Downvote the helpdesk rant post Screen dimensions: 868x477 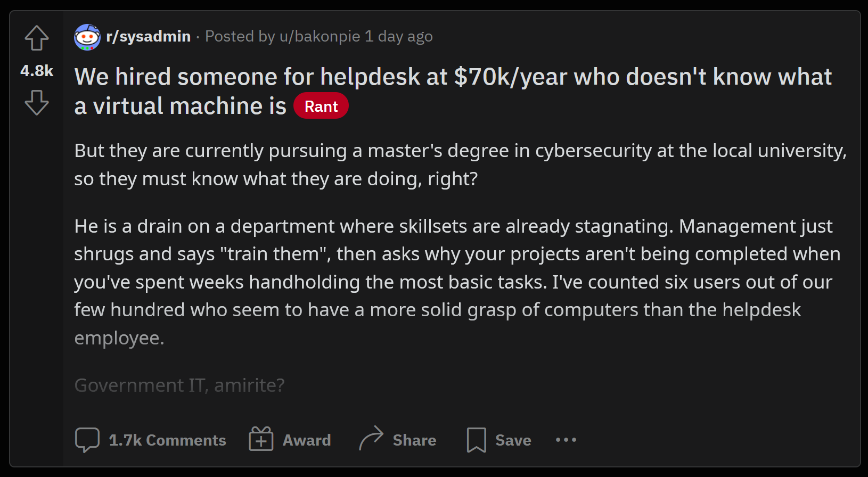(37, 102)
